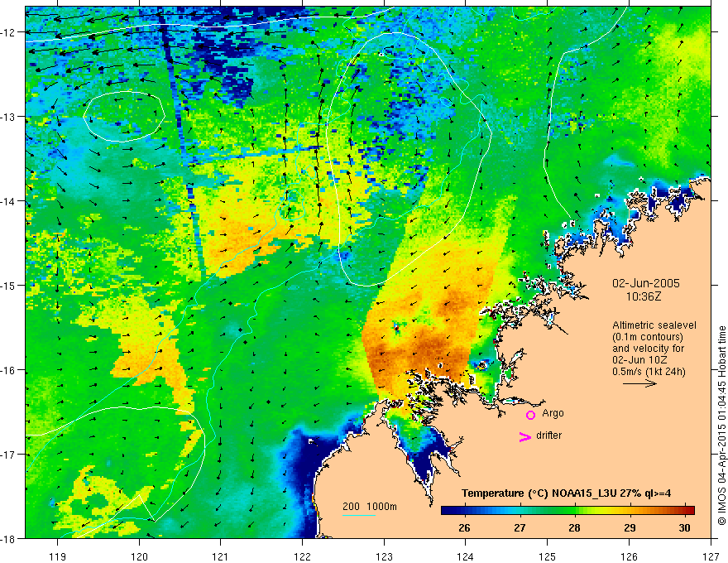The width and height of the screenshot is (728, 563).
Task: Click the cyan 200 1000m isobath legend line
Action: (359, 515)
